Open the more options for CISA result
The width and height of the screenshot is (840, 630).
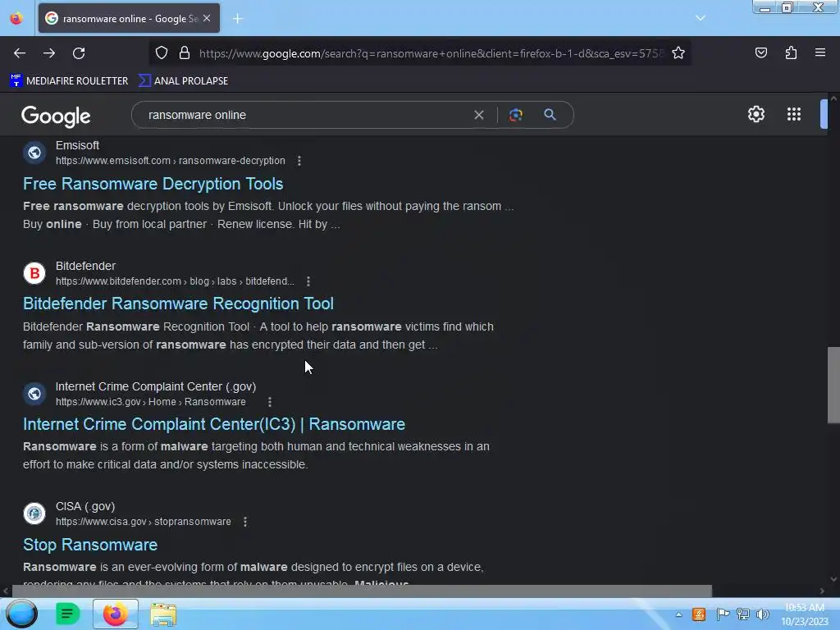click(x=245, y=522)
